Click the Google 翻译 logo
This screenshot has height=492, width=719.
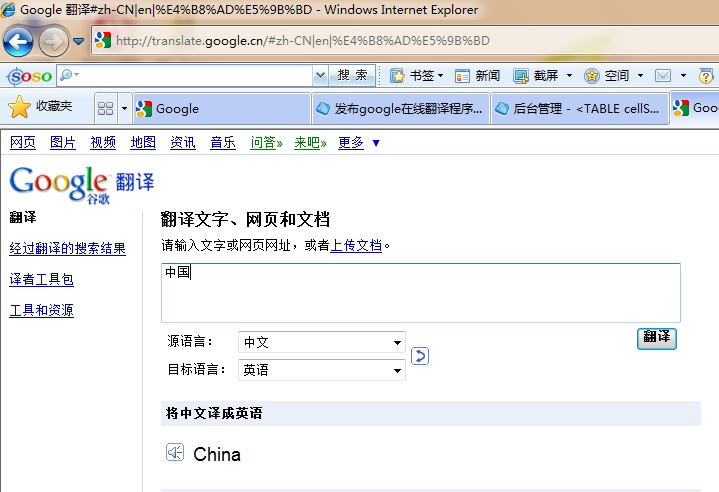(82, 184)
